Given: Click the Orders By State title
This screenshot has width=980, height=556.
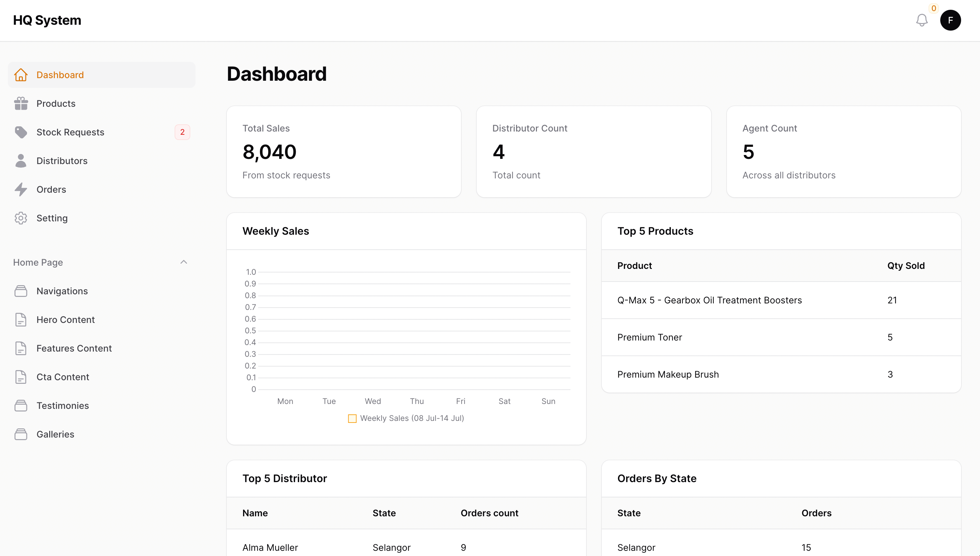Looking at the screenshot, I should (657, 479).
